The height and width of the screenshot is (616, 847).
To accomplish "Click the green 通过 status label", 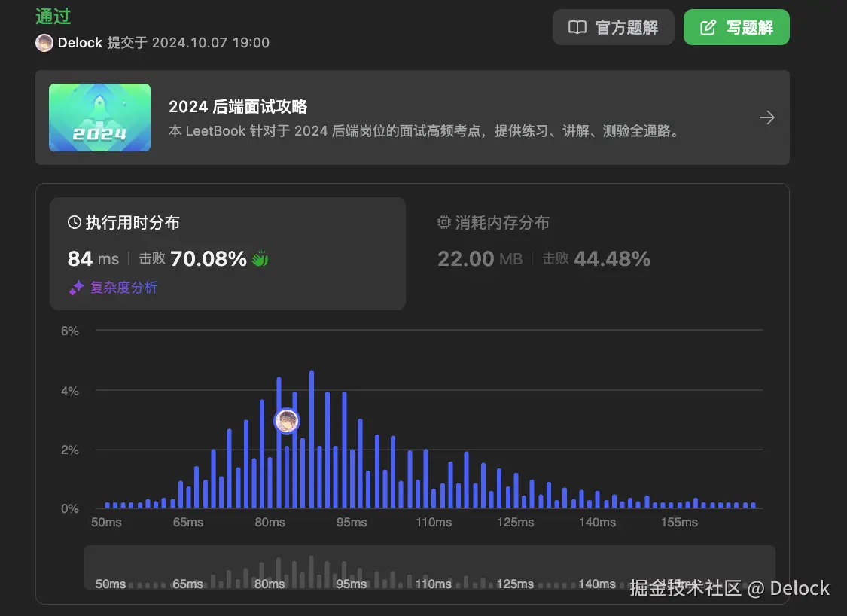I will coord(52,15).
